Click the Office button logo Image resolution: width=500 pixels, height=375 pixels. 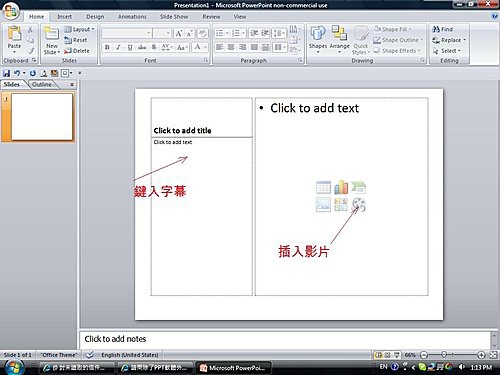pyautogui.click(x=11, y=11)
